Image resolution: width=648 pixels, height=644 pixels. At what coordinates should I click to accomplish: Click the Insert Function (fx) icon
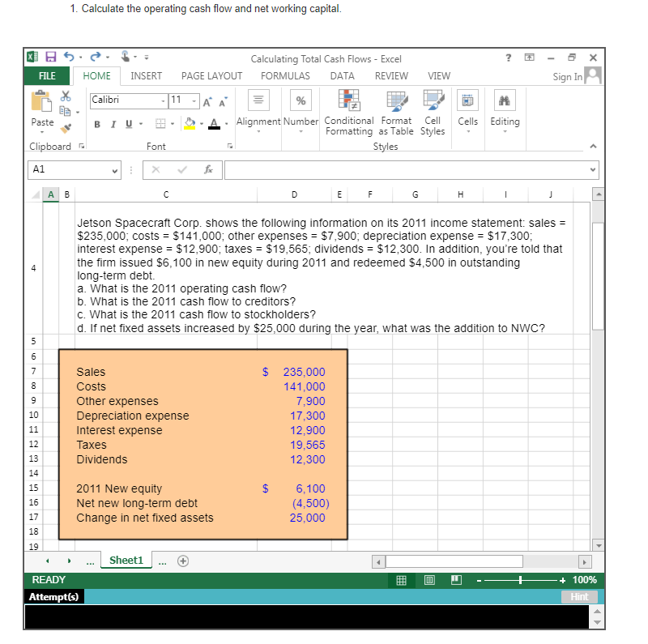pyautogui.click(x=207, y=169)
